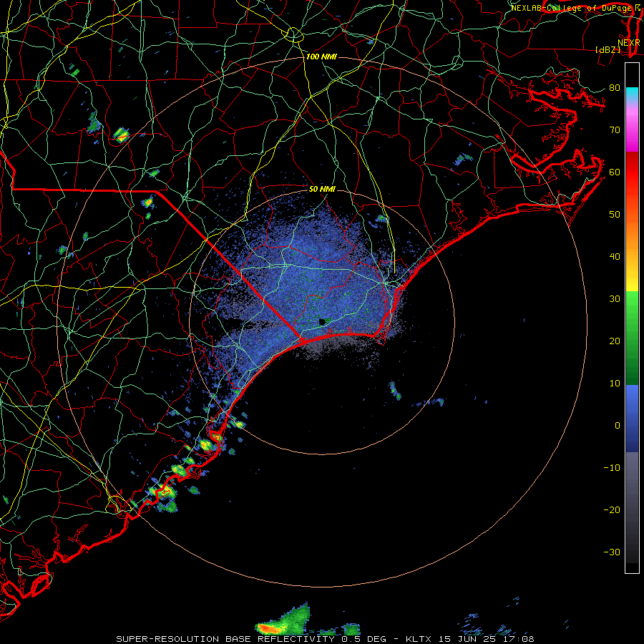The height and width of the screenshot is (644, 644).
Task: Click the "100 NMI" range ring label
Action: (x=321, y=57)
